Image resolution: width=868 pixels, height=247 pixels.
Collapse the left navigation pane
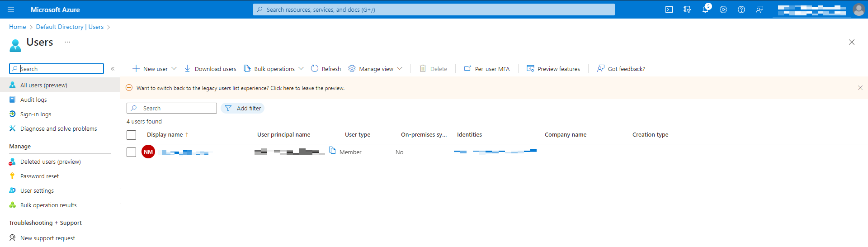(113, 69)
